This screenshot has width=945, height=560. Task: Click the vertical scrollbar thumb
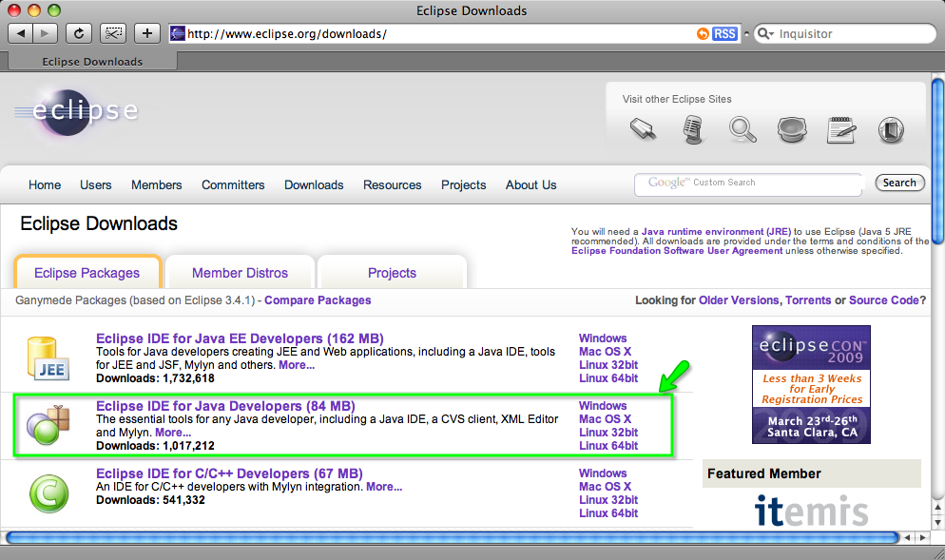pyautogui.click(x=937, y=162)
